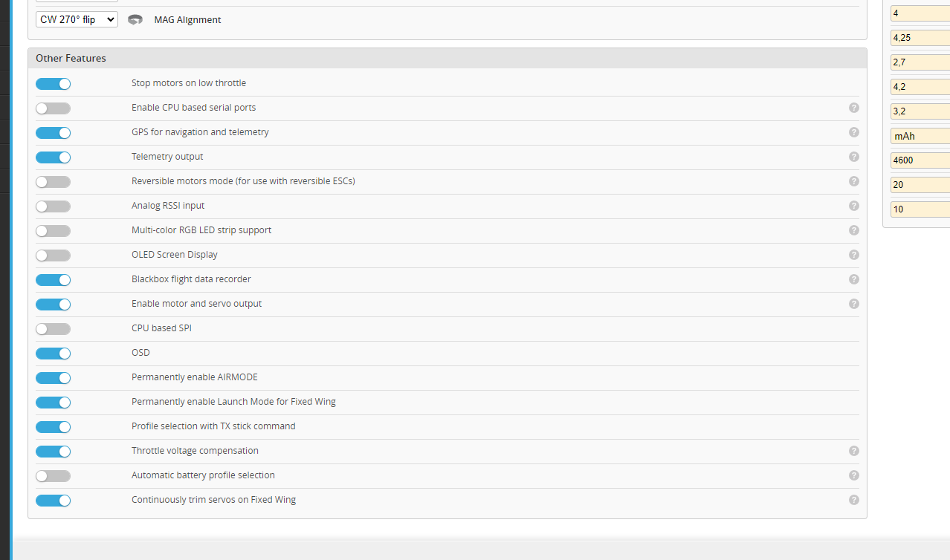Edit the battery field showing 3,2
Screen dimensions: 950x560
click(x=920, y=111)
